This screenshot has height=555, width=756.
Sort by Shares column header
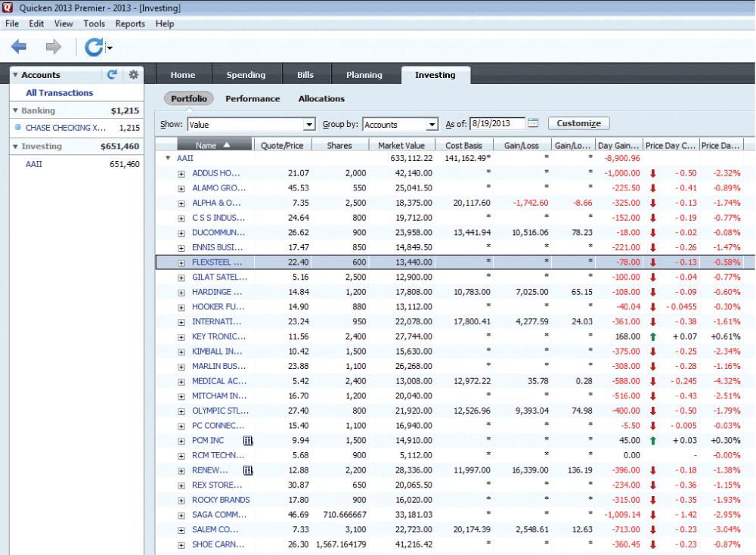(x=339, y=145)
